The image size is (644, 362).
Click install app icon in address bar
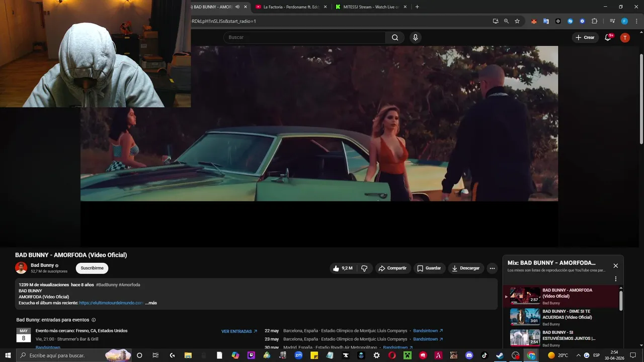tap(496, 21)
